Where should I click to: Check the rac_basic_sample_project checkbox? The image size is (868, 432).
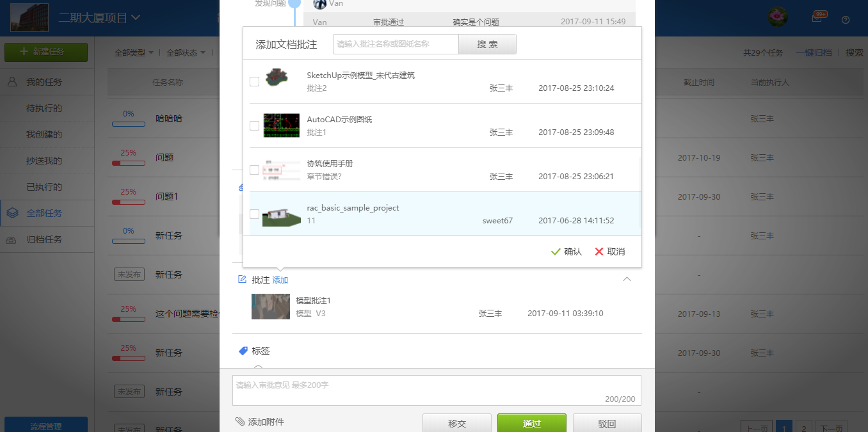point(253,214)
